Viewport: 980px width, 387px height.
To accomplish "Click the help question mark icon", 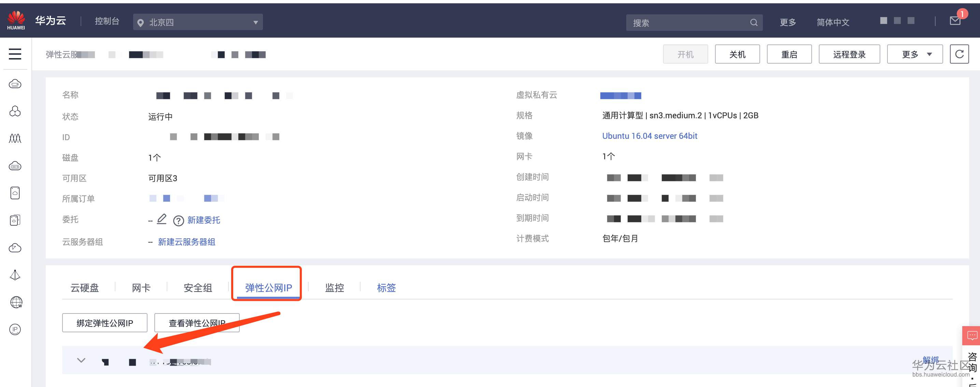I will click(178, 221).
